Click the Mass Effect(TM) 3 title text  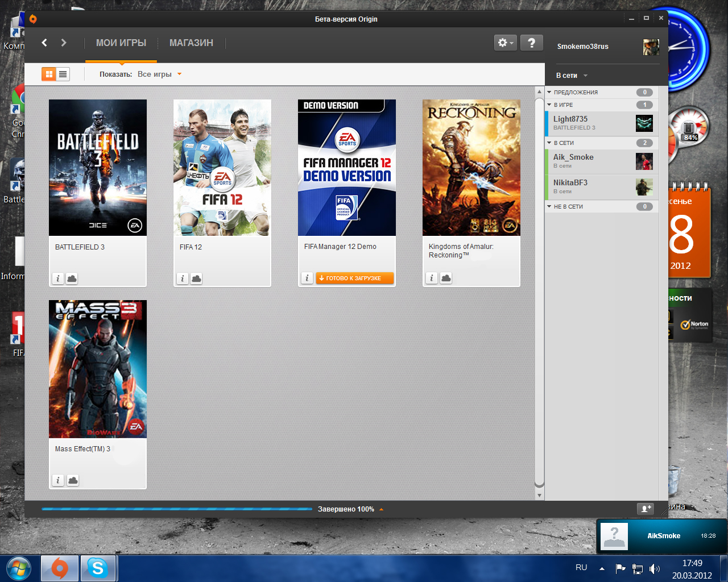82,449
